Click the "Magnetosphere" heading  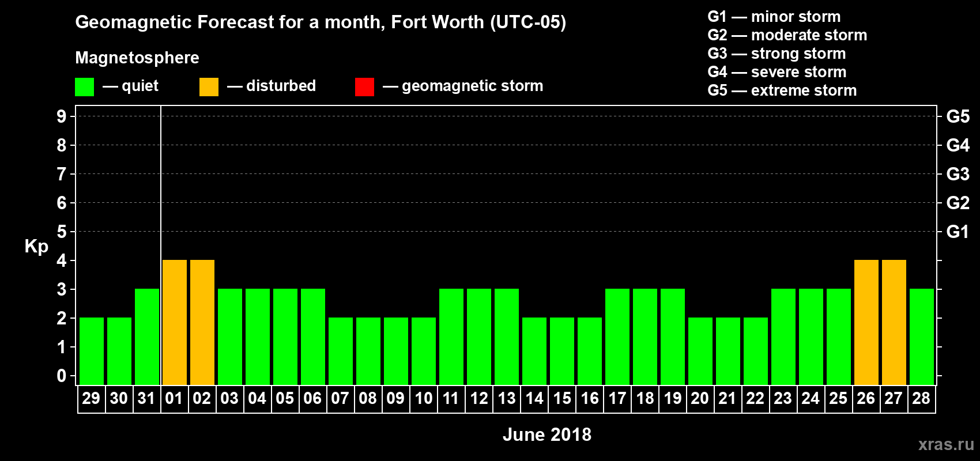tap(137, 58)
